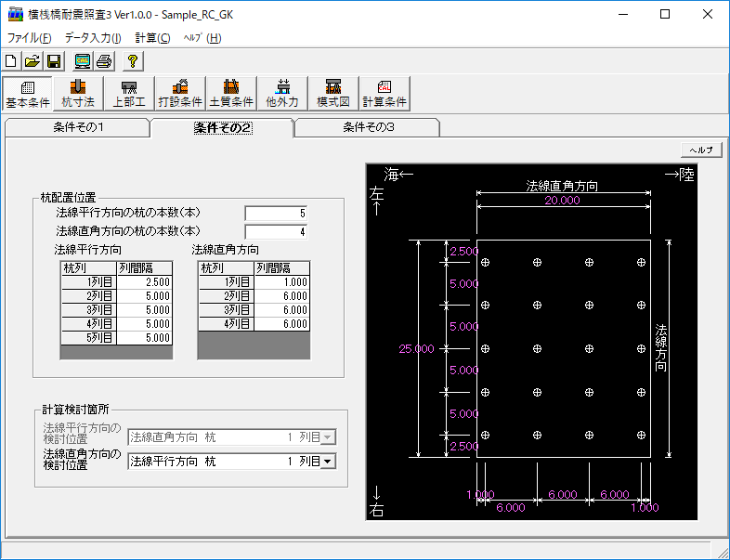Open the 土質条件 section

pos(231,94)
